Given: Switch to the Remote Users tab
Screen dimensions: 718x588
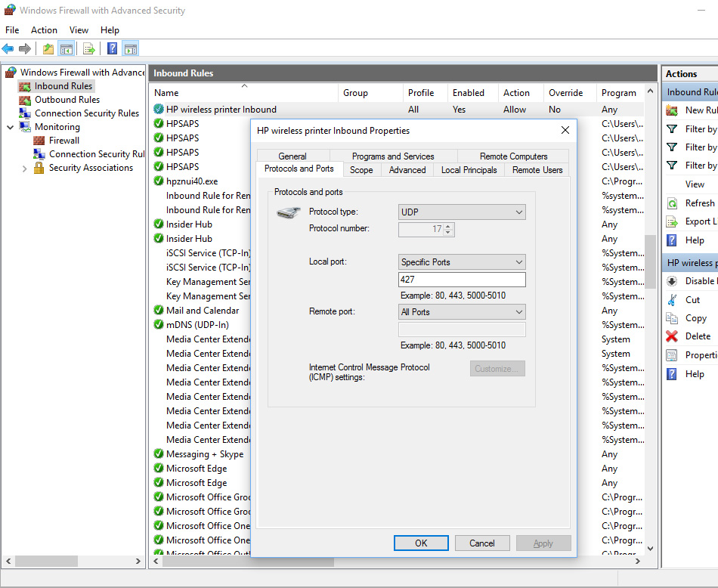Looking at the screenshot, I should 537,170.
